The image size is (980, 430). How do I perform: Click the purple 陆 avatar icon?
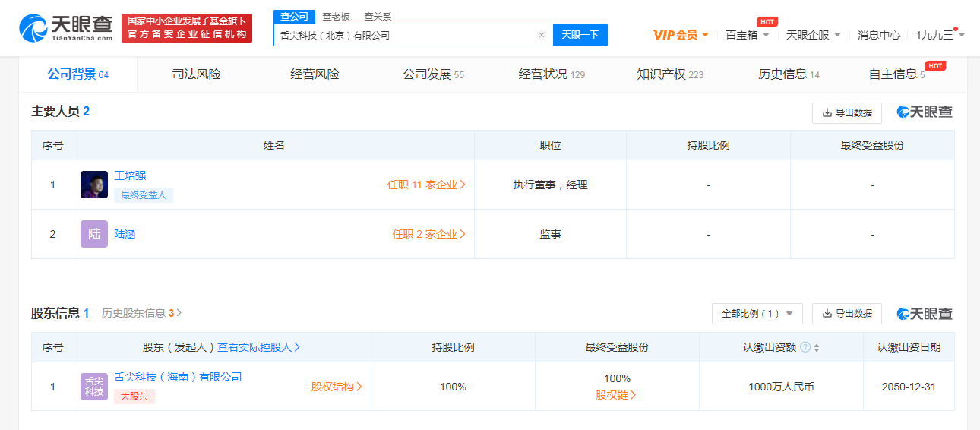[94, 234]
